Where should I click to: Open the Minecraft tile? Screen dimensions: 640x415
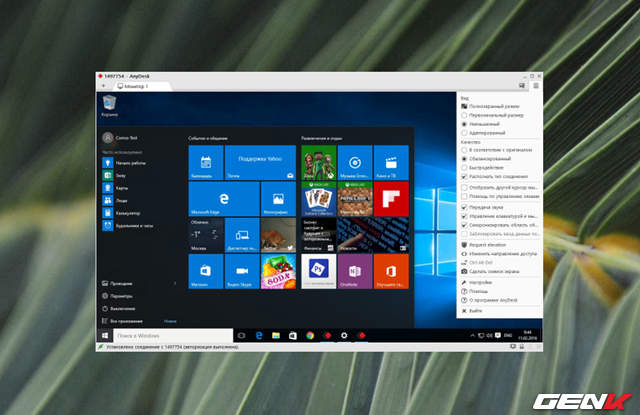click(x=355, y=199)
